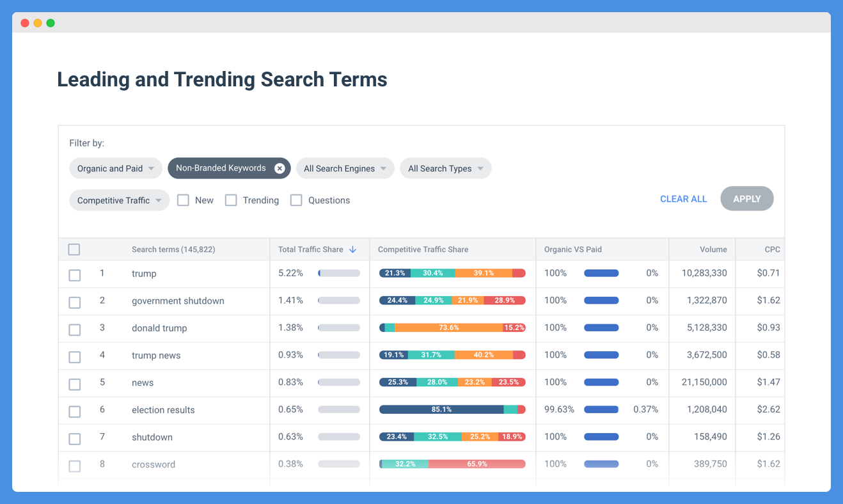
Task: Click the Organic vs Paid bar for trump
Action: point(601,273)
